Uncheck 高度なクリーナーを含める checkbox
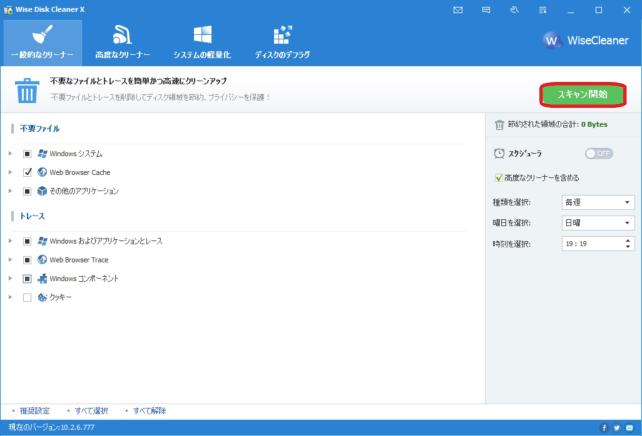Image resolution: width=642 pixels, height=436 pixels. click(x=498, y=178)
